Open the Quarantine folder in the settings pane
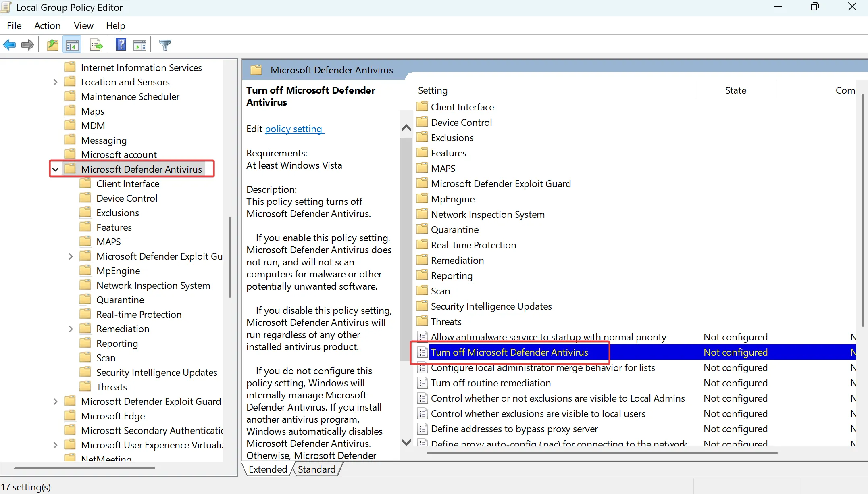Image resolution: width=868 pixels, height=494 pixels. click(455, 229)
